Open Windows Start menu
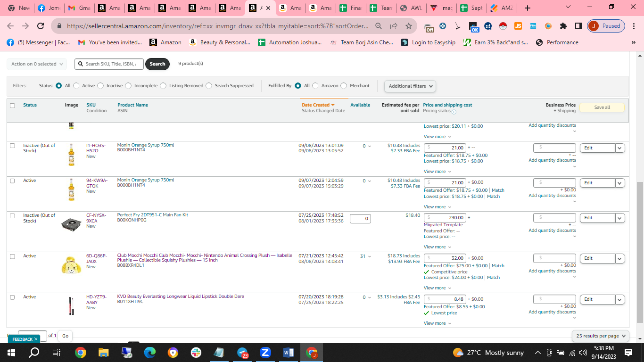The image size is (644, 362). (11, 352)
